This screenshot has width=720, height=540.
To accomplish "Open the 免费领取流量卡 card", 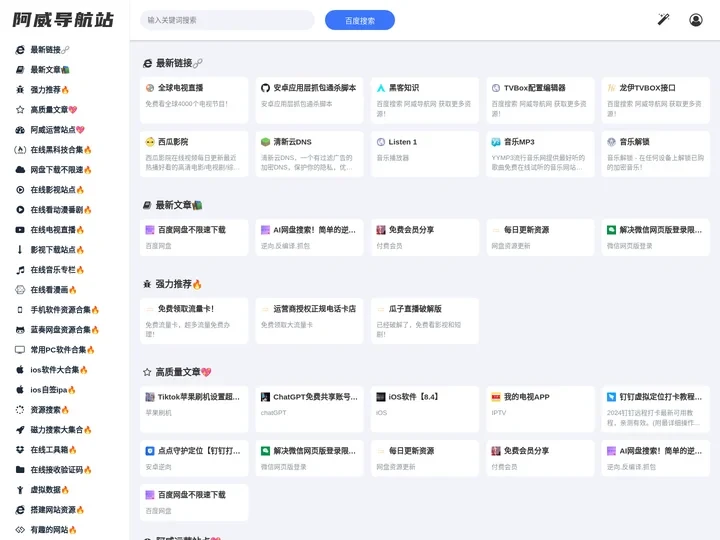I will (x=194, y=321).
